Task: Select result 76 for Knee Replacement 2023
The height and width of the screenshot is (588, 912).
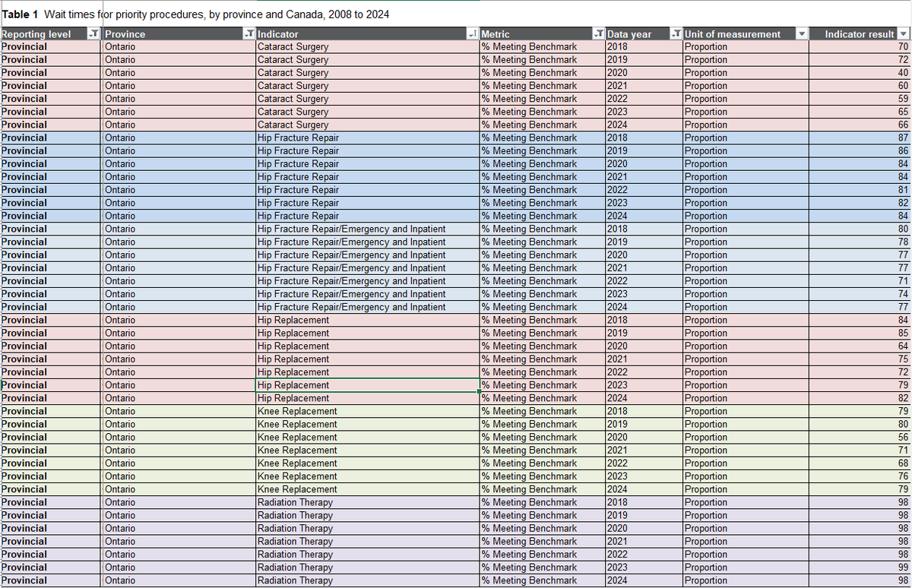Action: (860, 476)
